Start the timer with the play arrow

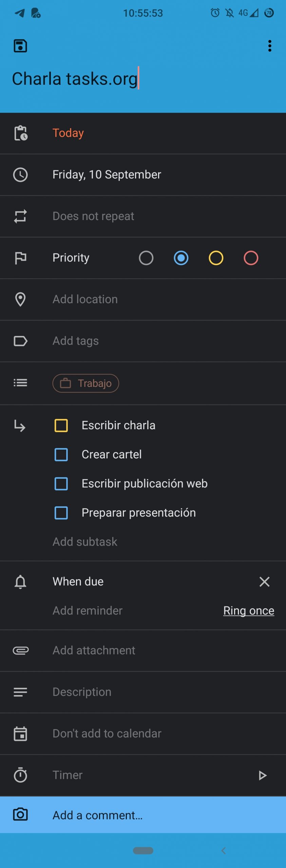[263, 775]
